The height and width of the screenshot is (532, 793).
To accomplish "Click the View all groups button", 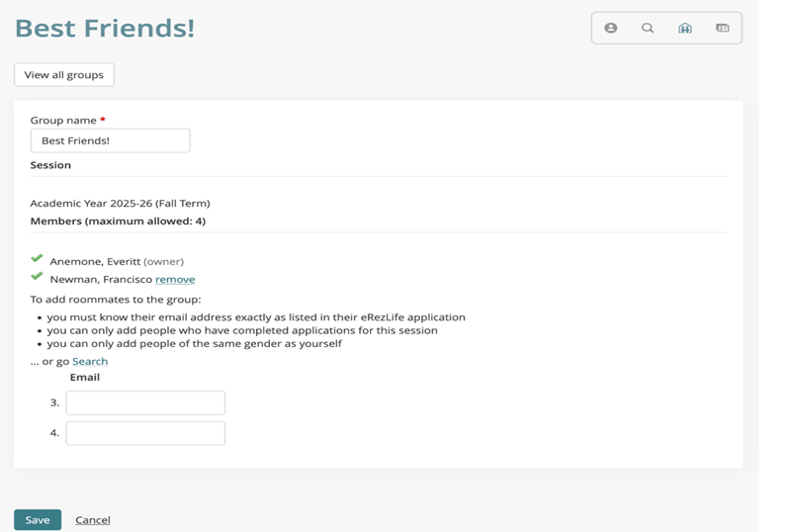I will point(64,75).
